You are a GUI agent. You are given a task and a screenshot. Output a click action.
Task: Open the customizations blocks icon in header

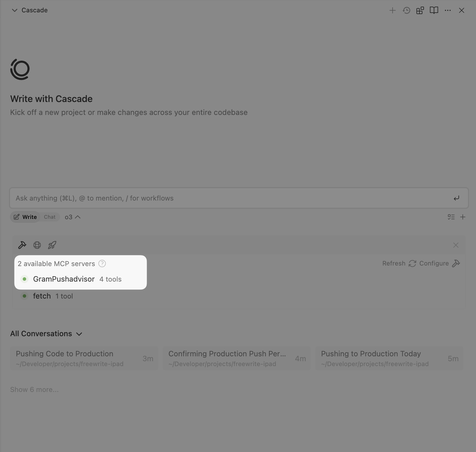pyautogui.click(x=420, y=11)
